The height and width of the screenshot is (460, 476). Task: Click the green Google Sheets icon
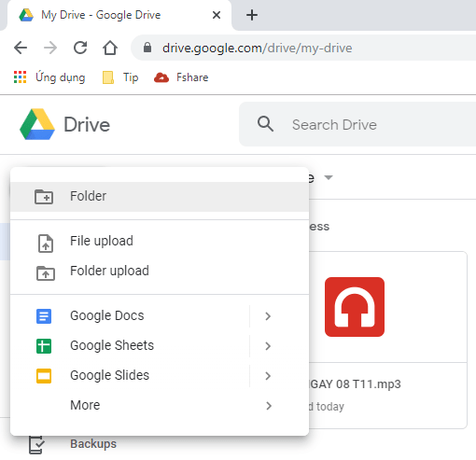tap(44, 346)
